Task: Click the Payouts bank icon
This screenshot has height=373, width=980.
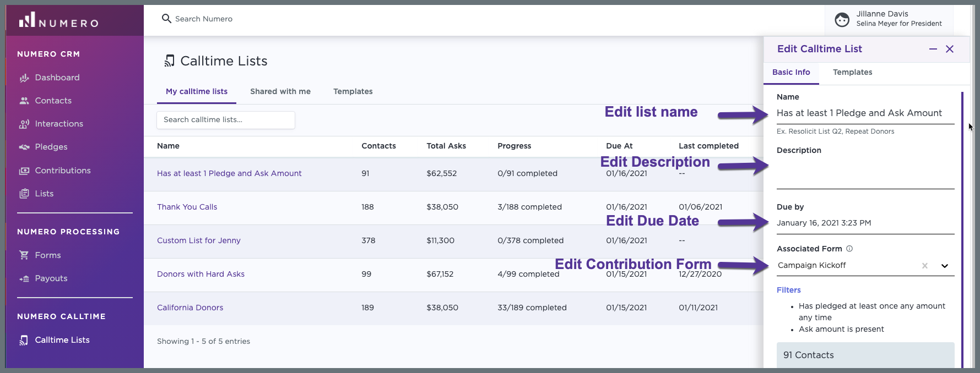Action: point(24,279)
